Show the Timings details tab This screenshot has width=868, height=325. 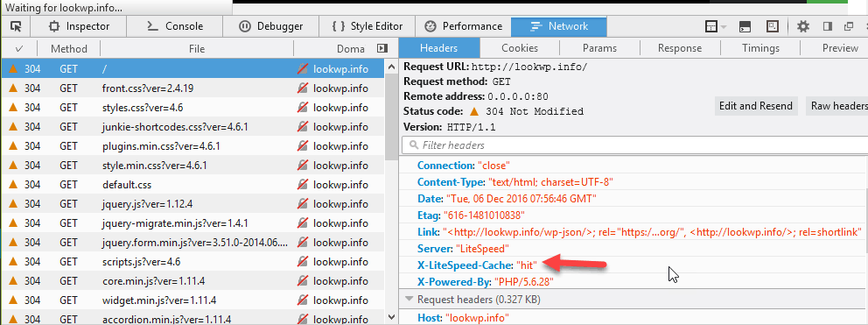tap(760, 48)
